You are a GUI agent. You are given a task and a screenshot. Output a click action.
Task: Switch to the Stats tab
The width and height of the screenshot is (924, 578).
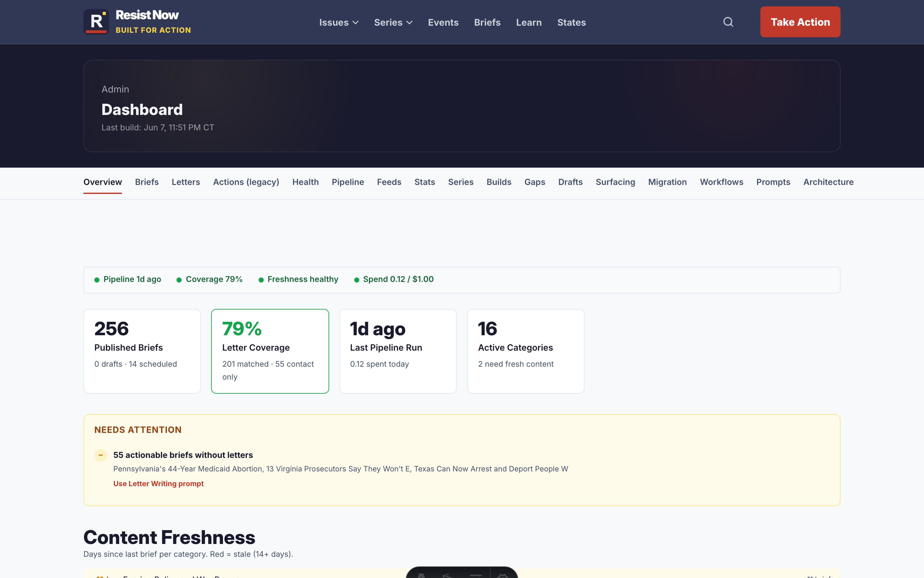point(424,182)
